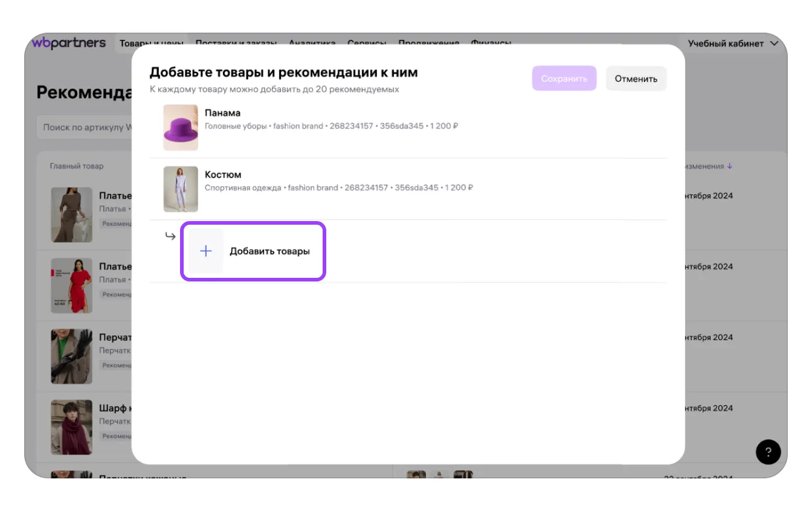812x511 pixels.
Task: Click the wbpartners logo
Action: (69, 43)
